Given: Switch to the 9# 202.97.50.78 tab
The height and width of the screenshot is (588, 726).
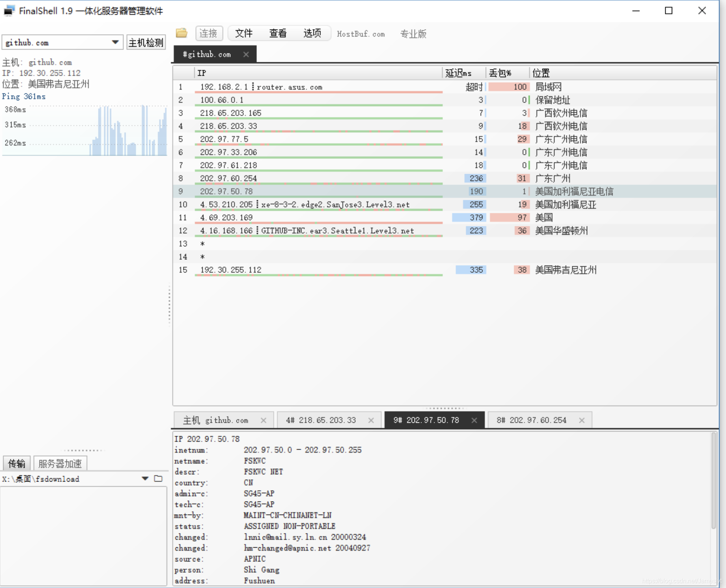Looking at the screenshot, I should tap(426, 420).
